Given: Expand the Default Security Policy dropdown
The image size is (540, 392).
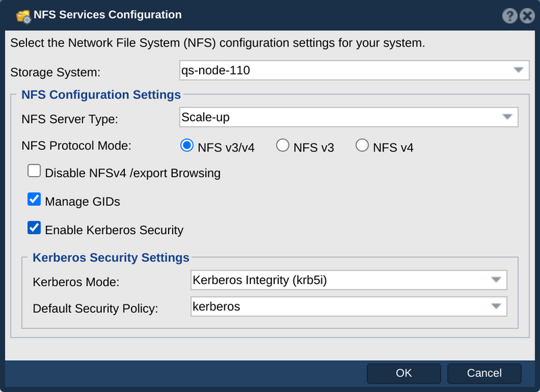Looking at the screenshot, I should [x=348, y=306].
